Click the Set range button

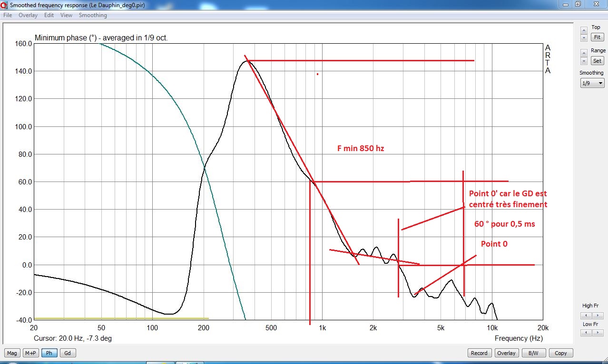[597, 61]
